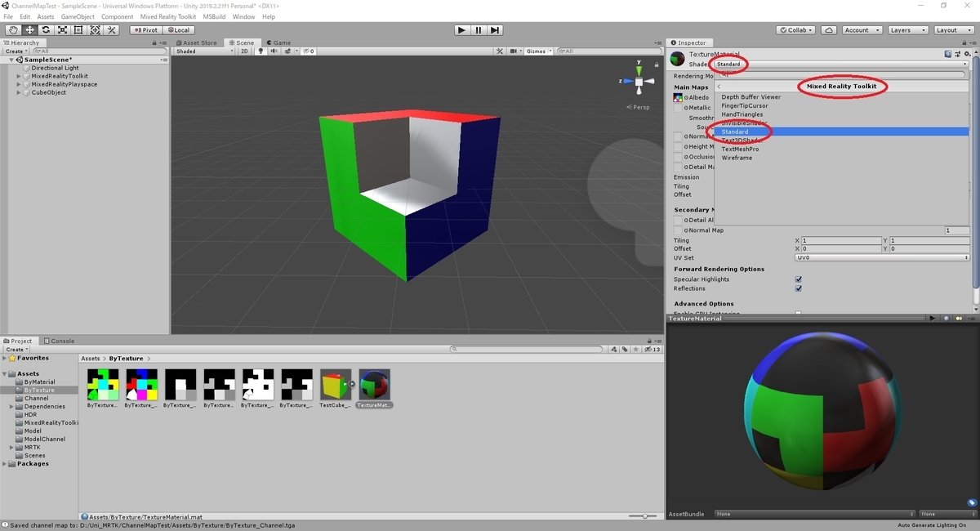Click the asset label tag icon
This screenshot has width=980, height=531.
(x=972, y=502)
